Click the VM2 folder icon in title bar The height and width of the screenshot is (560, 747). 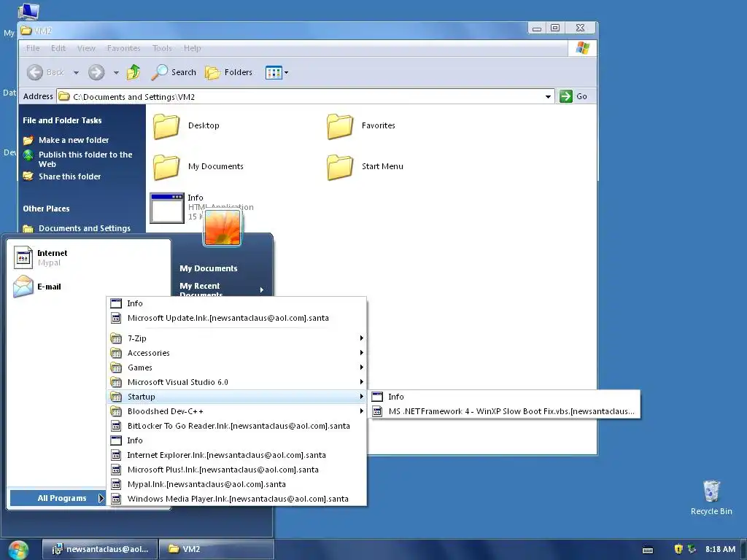point(26,31)
